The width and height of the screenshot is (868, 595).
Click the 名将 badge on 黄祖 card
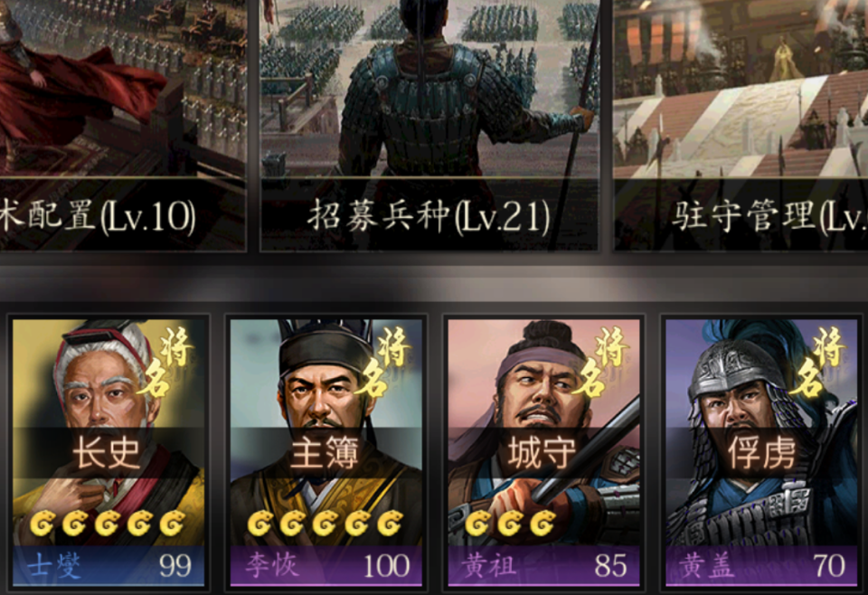pyautogui.click(x=601, y=362)
